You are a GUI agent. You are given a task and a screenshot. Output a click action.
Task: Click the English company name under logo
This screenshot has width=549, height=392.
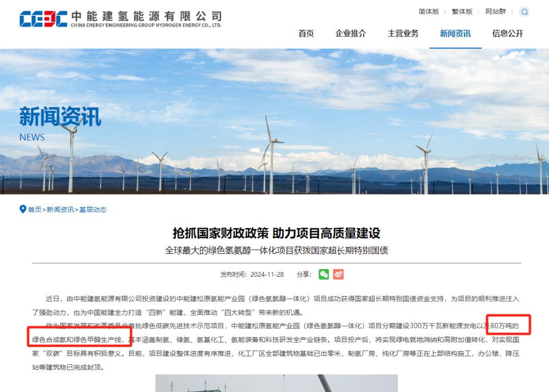(x=146, y=25)
